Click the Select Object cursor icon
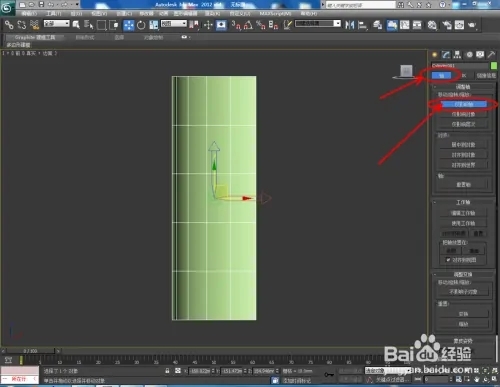Screen dimensions: 500x387 [76, 25]
